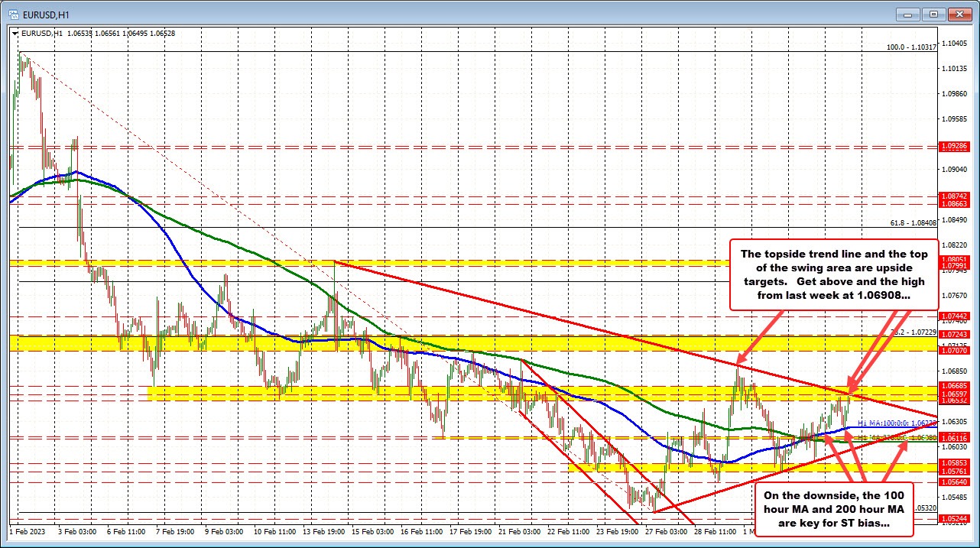This screenshot has height=548, width=980.
Task: Select the 1.08742 price level tag
Action: pyautogui.click(x=955, y=196)
